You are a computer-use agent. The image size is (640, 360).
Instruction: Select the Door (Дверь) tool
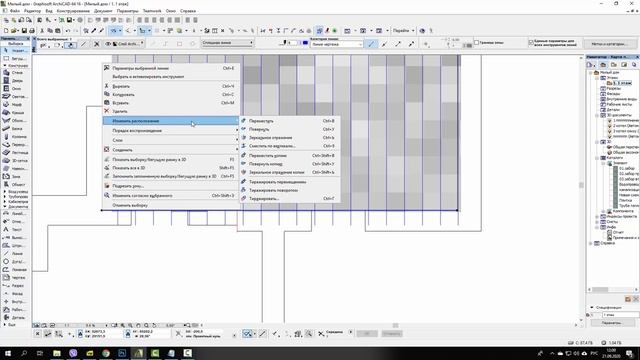pos(15,80)
